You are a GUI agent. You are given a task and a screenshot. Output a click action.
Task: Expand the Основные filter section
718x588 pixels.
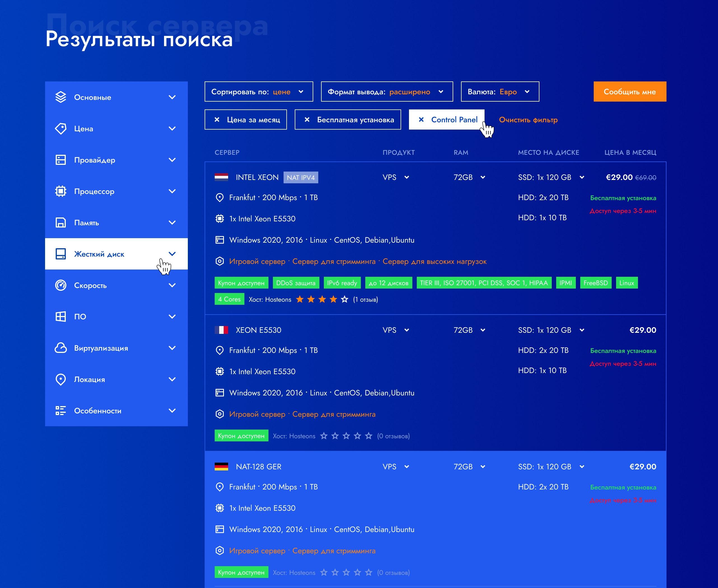172,97
